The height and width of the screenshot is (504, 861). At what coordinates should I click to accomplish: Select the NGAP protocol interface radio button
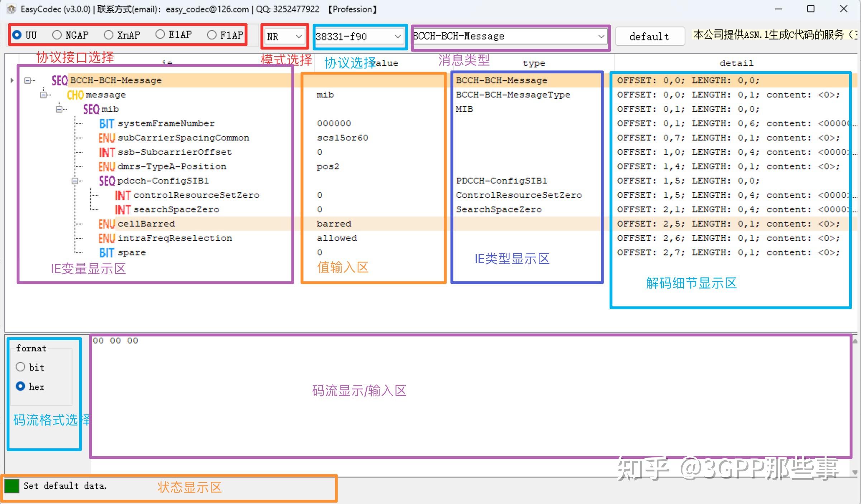click(x=57, y=34)
